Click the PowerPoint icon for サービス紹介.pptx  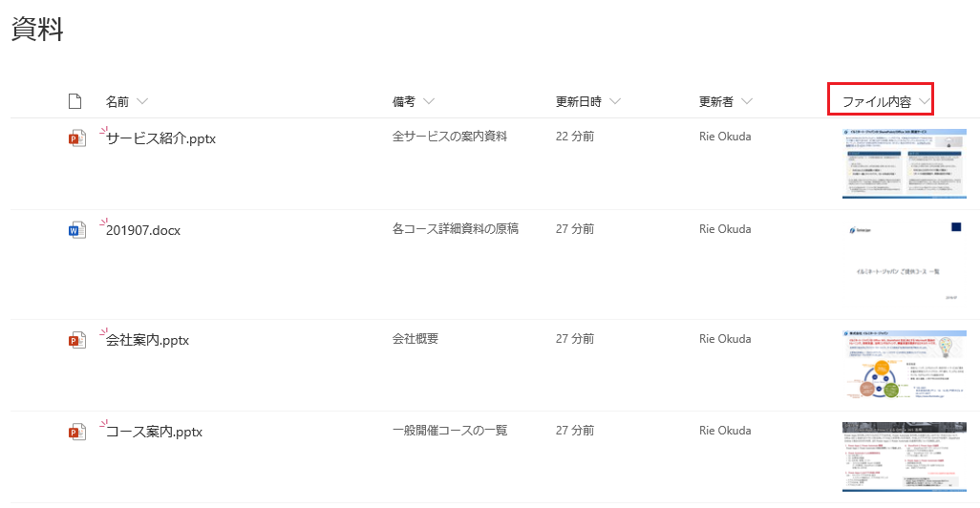click(x=76, y=138)
